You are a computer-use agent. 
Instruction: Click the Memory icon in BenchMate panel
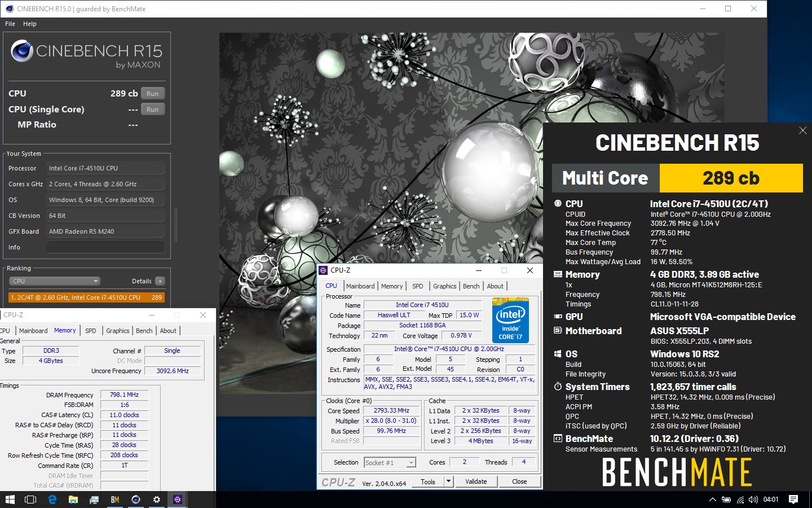(x=558, y=274)
